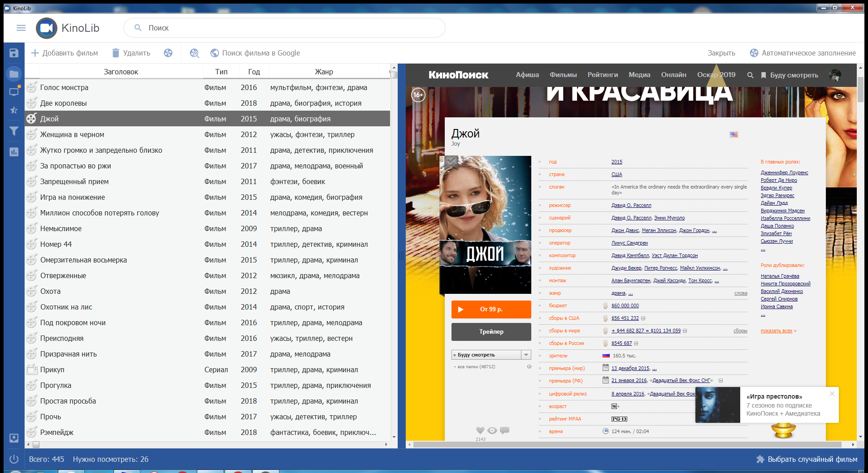Expand the сборы в России details arrow
This screenshot has width=868, height=473.
pyautogui.click(x=636, y=344)
